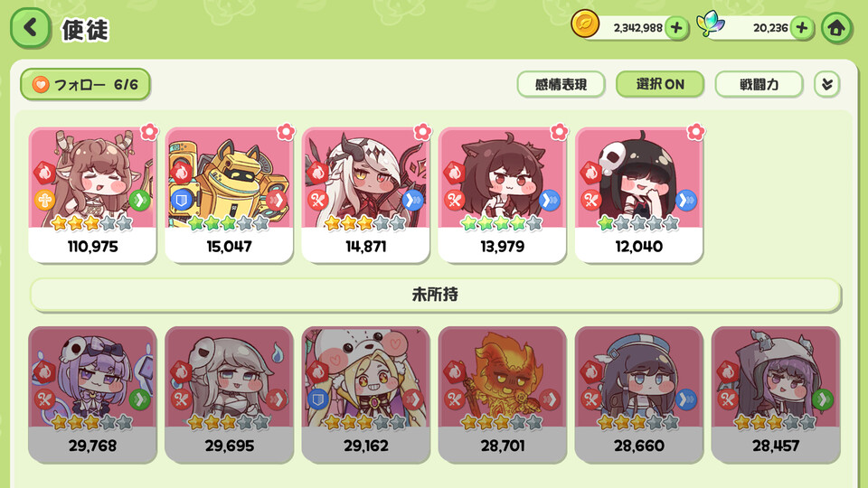This screenshot has width=868, height=488.
Task: Tap the flower badge on 110,975 card
Action: pos(149,132)
